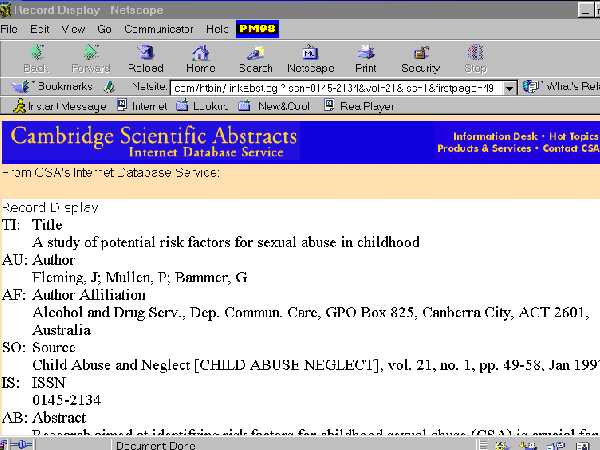Print the current record
This screenshot has width=600, height=450.
pyautogui.click(x=365, y=59)
